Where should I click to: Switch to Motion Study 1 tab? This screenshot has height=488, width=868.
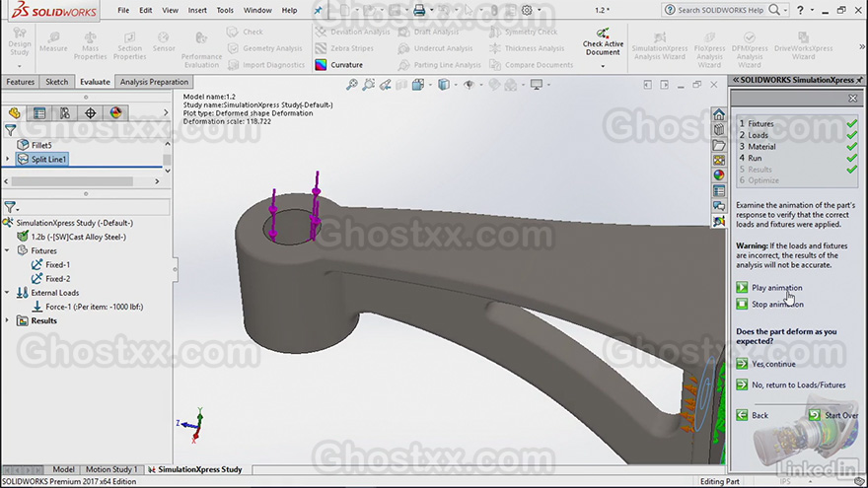point(111,469)
